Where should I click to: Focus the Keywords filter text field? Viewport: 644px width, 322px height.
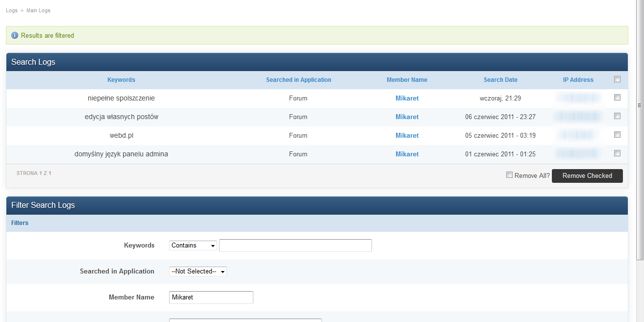295,246
